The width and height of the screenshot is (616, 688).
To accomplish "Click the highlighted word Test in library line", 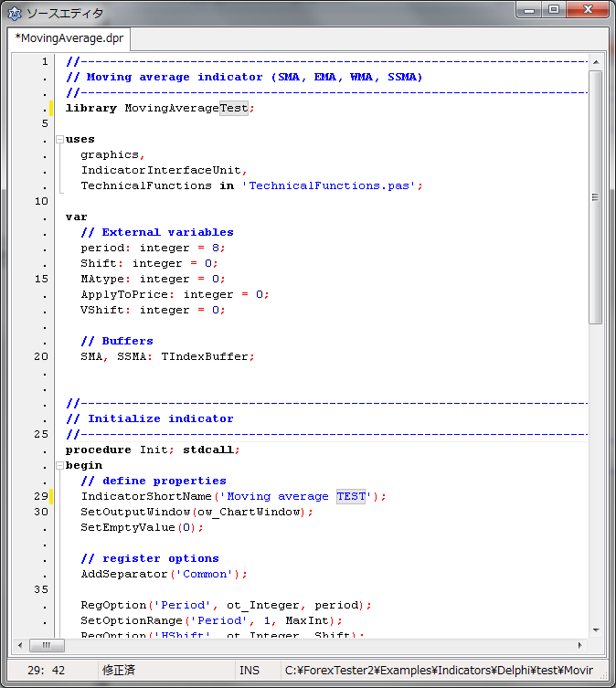I will (x=234, y=108).
